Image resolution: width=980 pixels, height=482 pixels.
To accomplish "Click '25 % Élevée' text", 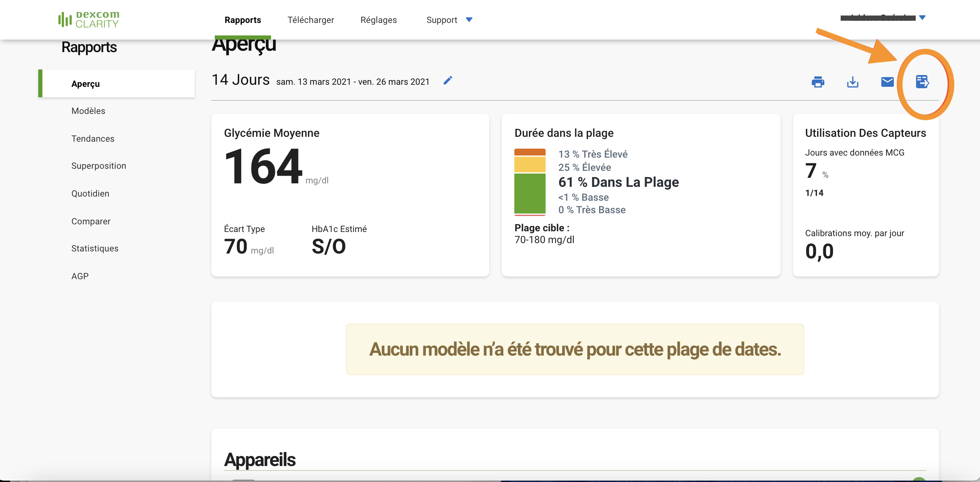I will point(584,167).
